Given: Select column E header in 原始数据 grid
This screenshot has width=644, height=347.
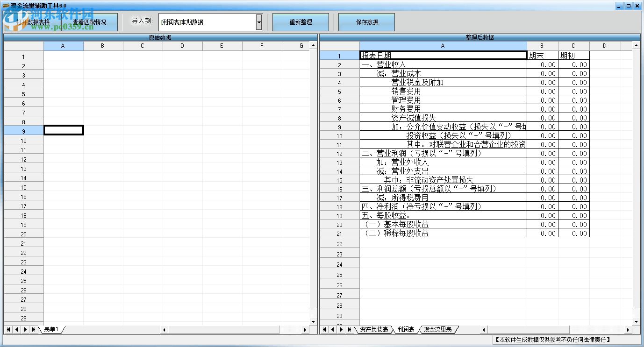Looking at the screenshot, I should pos(222,46).
